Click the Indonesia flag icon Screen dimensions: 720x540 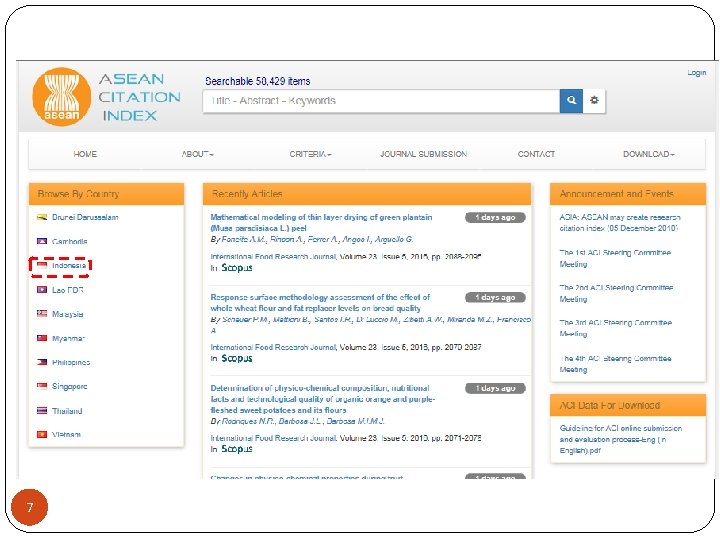pyautogui.click(x=42, y=265)
